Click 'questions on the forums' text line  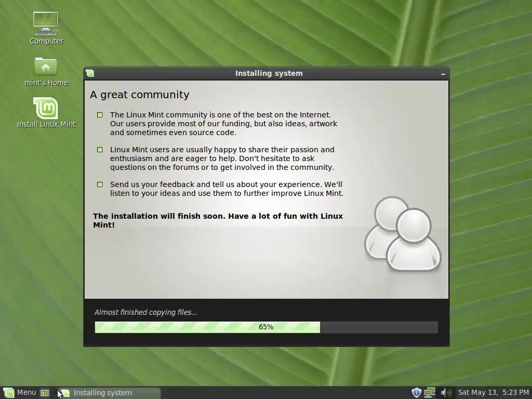point(222,167)
